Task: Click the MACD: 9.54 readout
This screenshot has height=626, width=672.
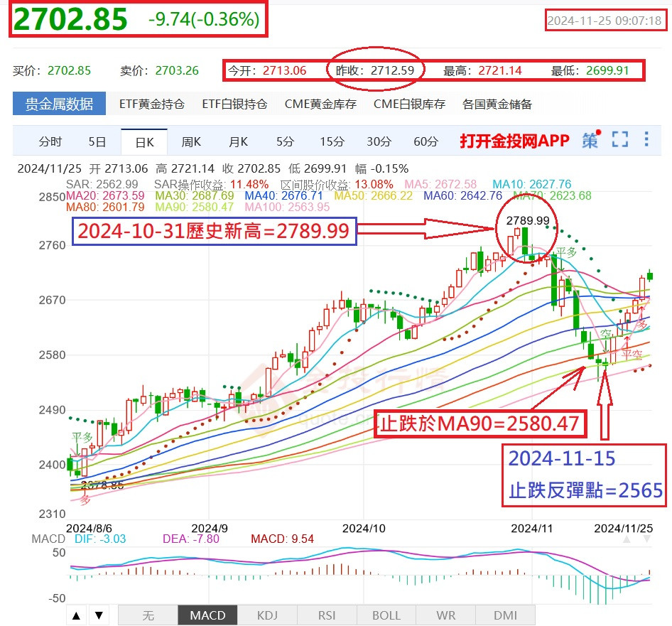Action: [x=283, y=539]
